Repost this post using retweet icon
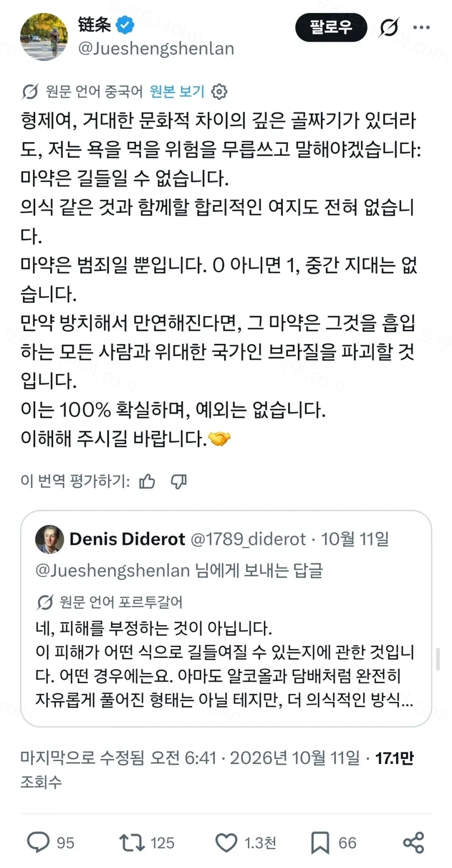 [x=132, y=842]
